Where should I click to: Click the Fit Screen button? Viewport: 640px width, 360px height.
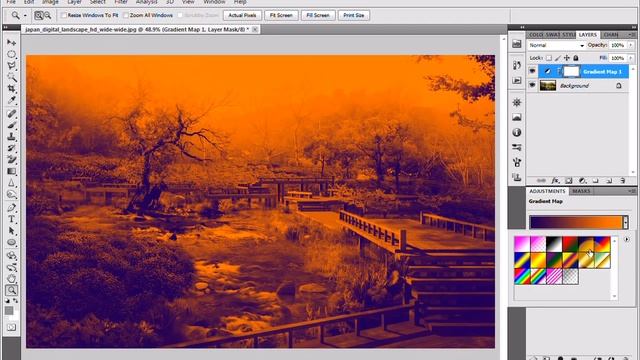pyautogui.click(x=281, y=16)
